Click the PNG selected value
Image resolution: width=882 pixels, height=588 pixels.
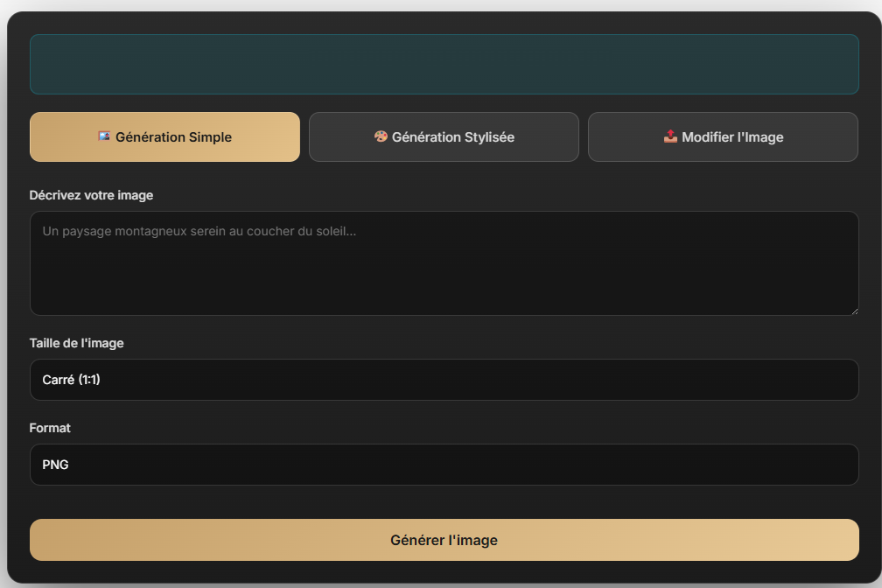coord(55,465)
